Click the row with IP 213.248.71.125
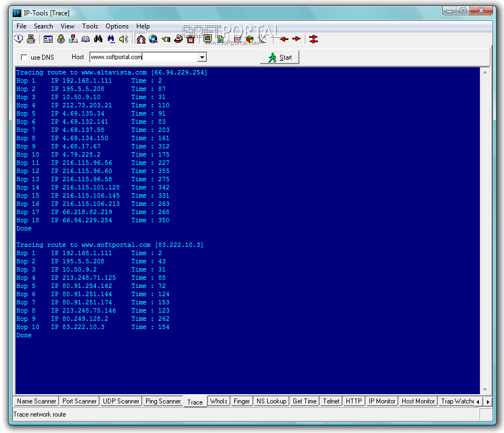 tap(91, 278)
